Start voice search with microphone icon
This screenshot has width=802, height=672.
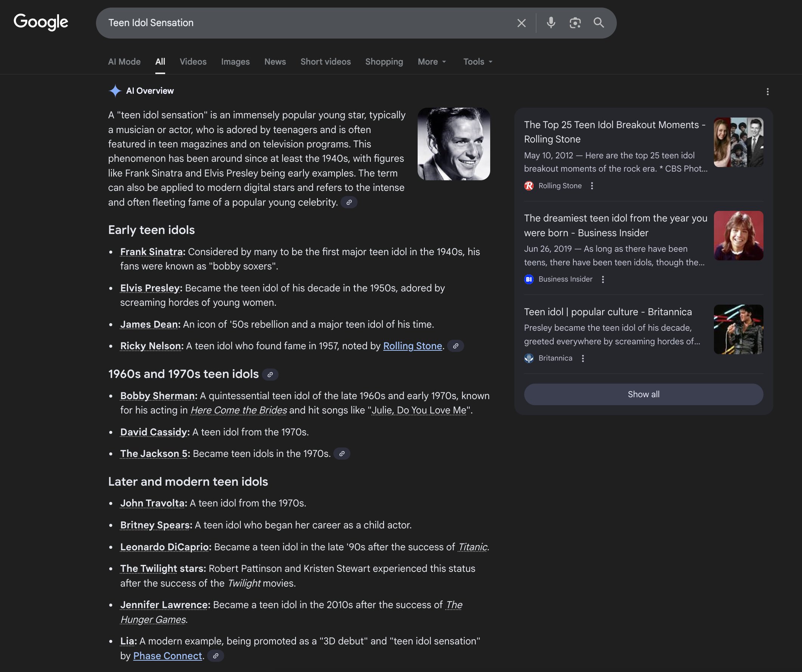pos(551,23)
